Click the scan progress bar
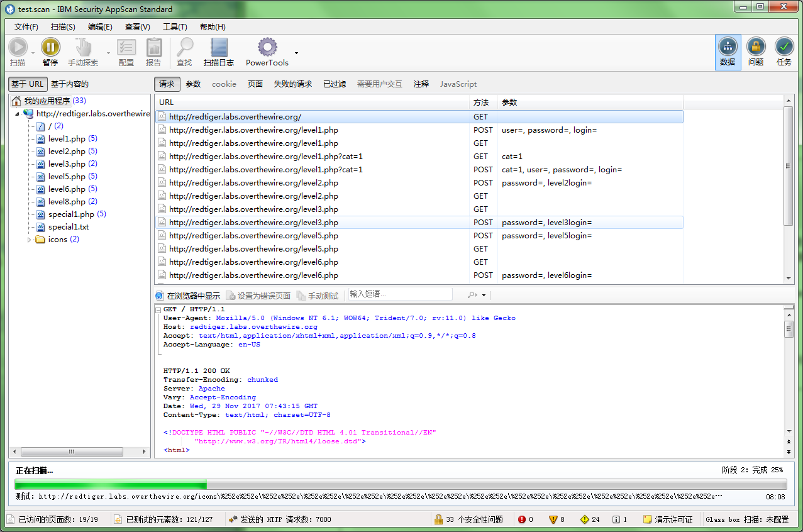The image size is (803, 532). (x=401, y=485)
